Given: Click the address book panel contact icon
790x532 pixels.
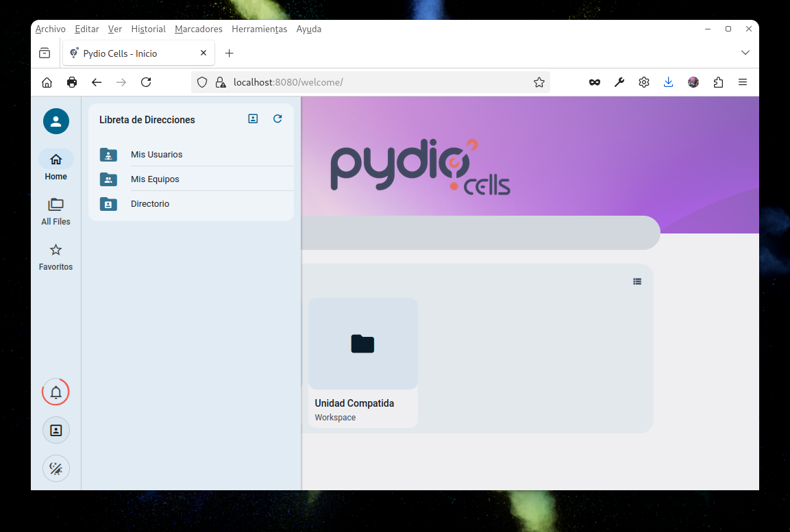Looking at the screenshot, I should 253,118.
